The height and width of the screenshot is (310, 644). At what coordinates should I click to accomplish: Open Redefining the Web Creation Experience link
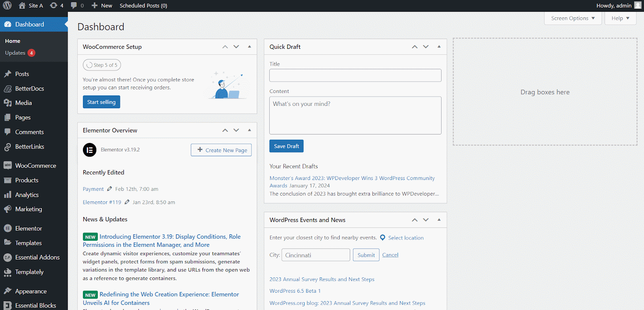[x=161, y=299]
